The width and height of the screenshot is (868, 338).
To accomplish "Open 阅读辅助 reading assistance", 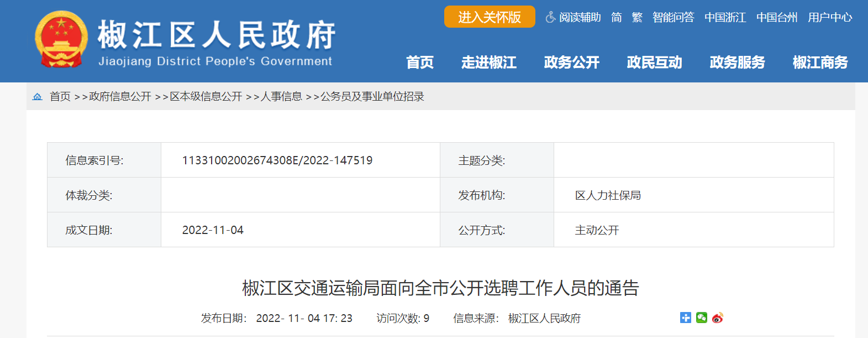I will (x=580, y=17).
